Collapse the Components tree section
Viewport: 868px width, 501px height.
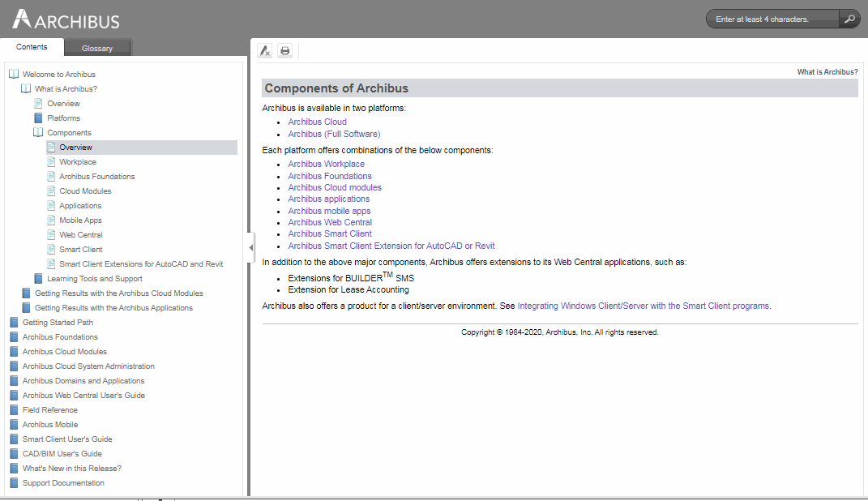(38, 132)
